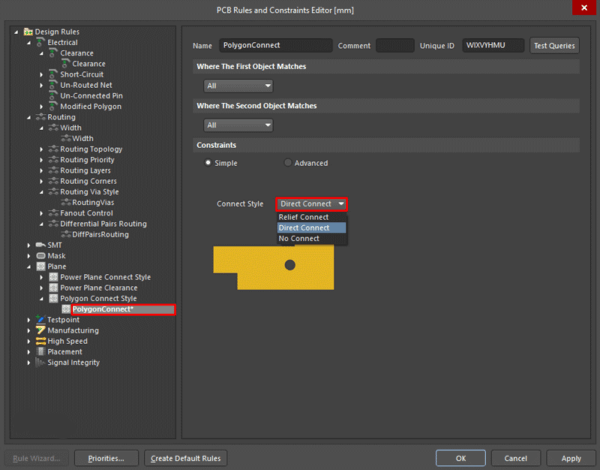Collapse the Routing Via Style node

point(41,192)
